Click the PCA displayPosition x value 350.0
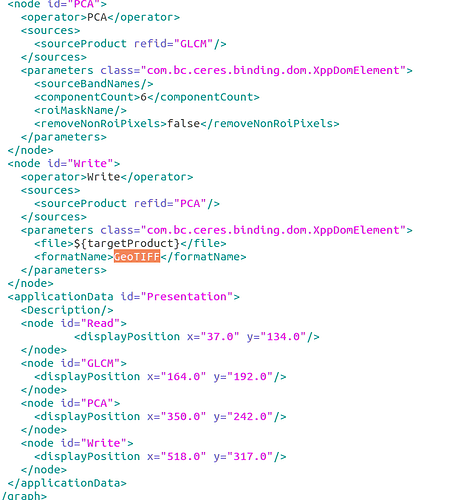The width and height of the screenshot is (464, 500). [x=183, y=416]
